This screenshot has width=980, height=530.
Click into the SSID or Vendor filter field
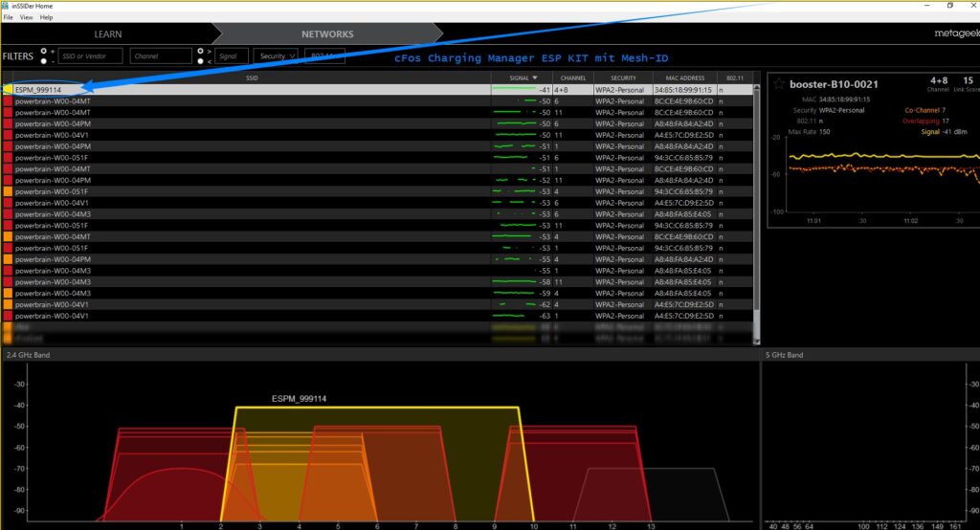pos(91,56)
